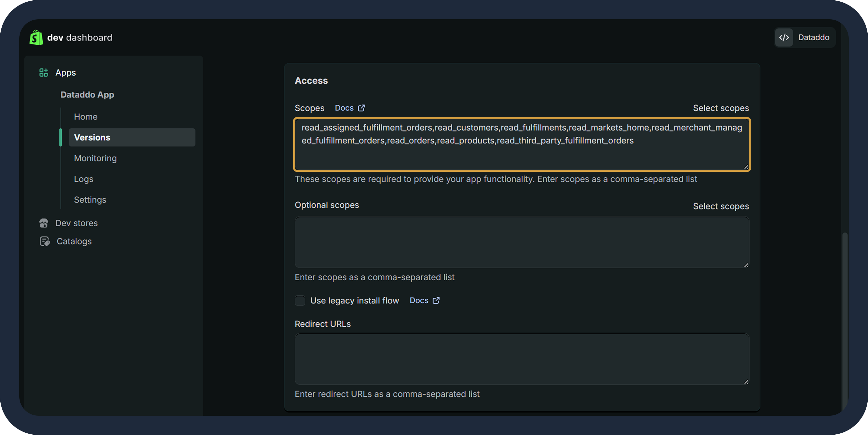The height and width of the screenshot is (435, 868).
Task: Click into the Redirect URLs field
Action: point(522,359)
